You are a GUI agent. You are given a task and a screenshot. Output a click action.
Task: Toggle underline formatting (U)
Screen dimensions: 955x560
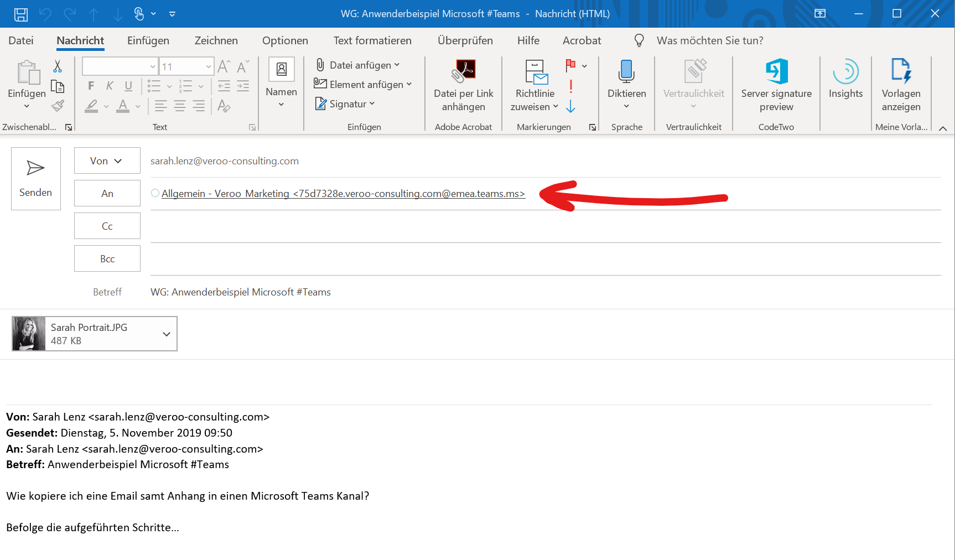(x=128, y=86)
